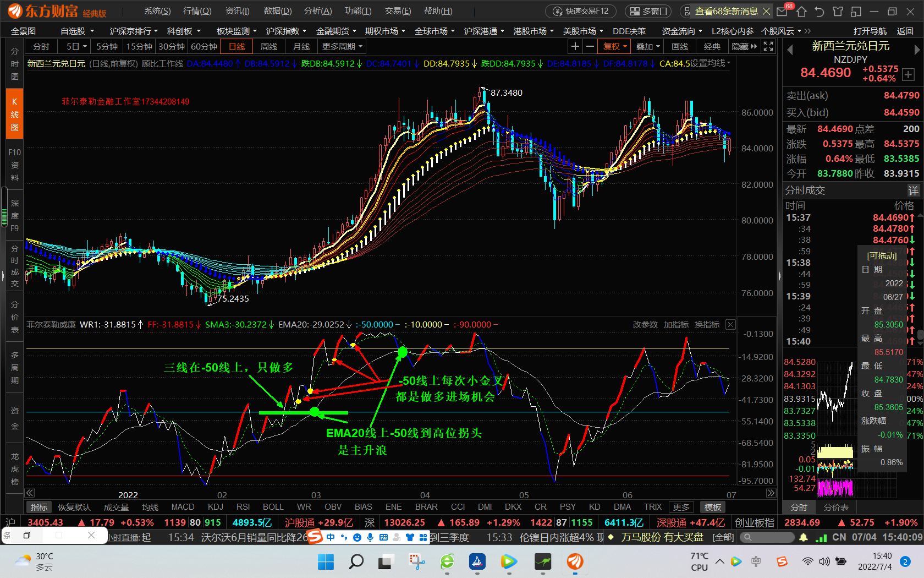Select 15-minute period
This screenshot has height=578, width=924.
(x=139, y=47)
